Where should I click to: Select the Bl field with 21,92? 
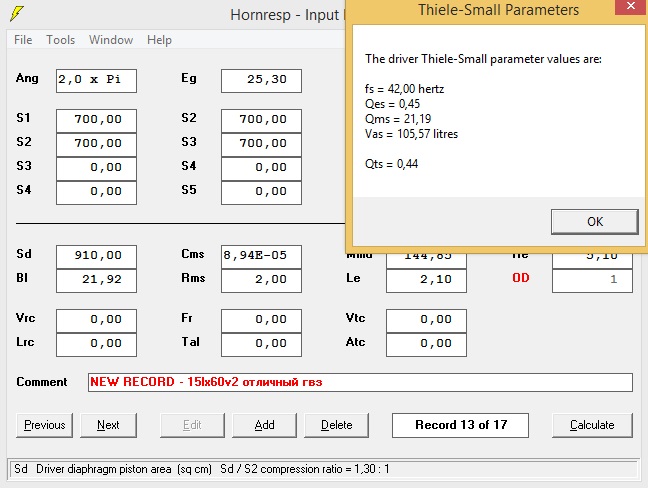96,281
